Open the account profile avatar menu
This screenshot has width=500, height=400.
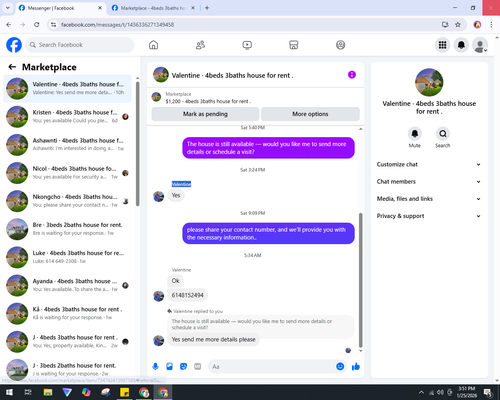(x=480, y=45)
